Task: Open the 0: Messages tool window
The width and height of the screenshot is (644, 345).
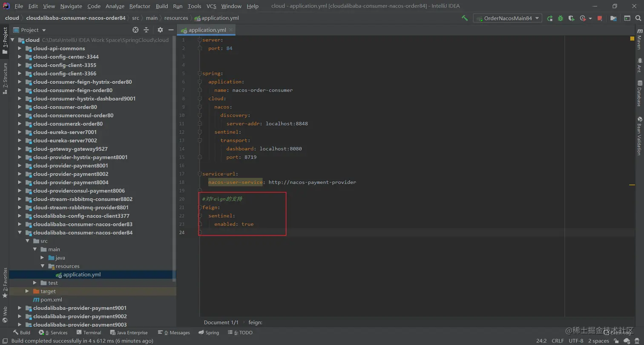Action: 173,333
